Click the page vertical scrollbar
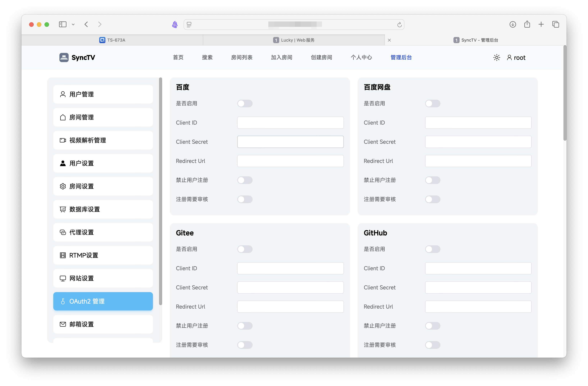This screenshot has width=588, height=386. click(x=565, y=93)
